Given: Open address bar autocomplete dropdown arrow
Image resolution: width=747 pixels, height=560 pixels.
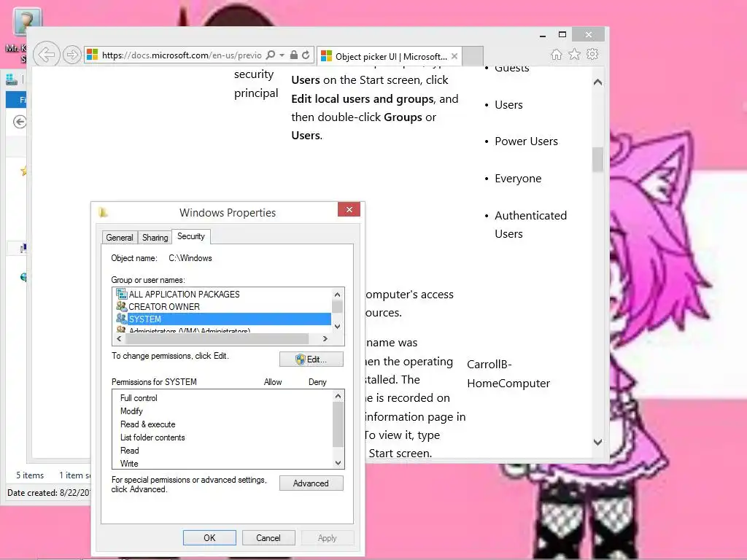Looking at the screenshot, I should tap(282, 55).
